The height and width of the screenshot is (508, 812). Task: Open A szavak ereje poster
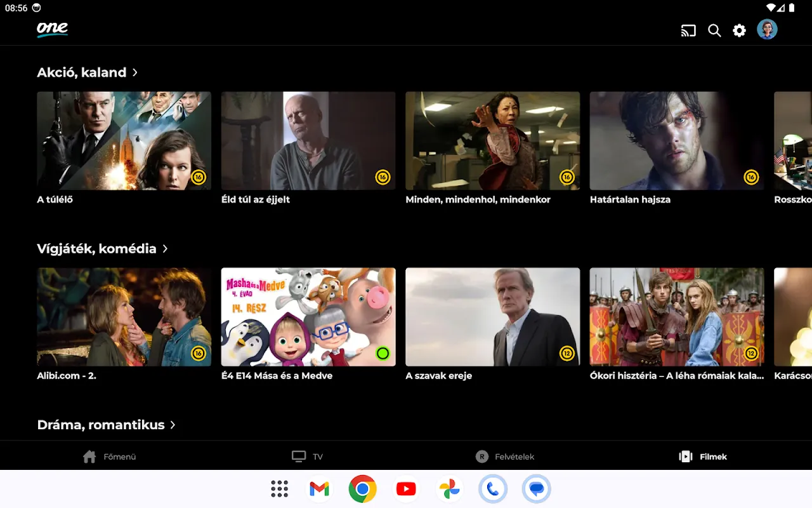click(493, 317)
